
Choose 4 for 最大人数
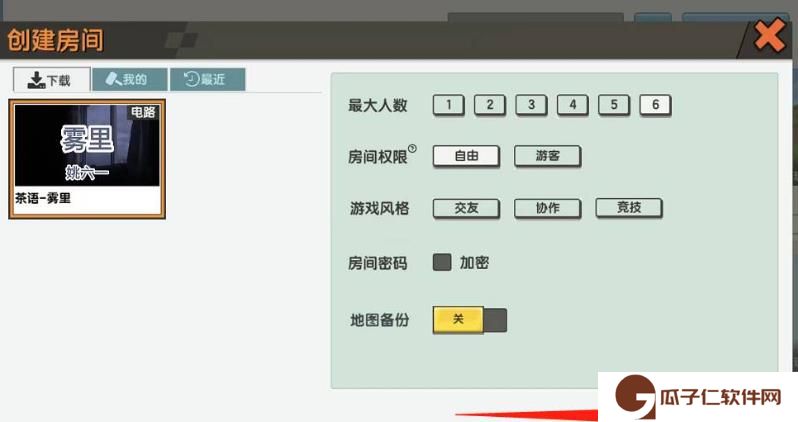[573, 105]
